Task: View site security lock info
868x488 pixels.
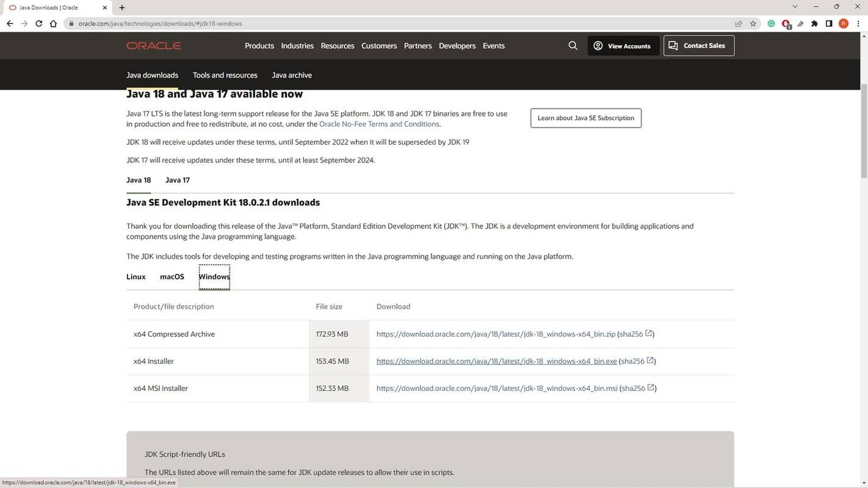Action: pos(71,24)
